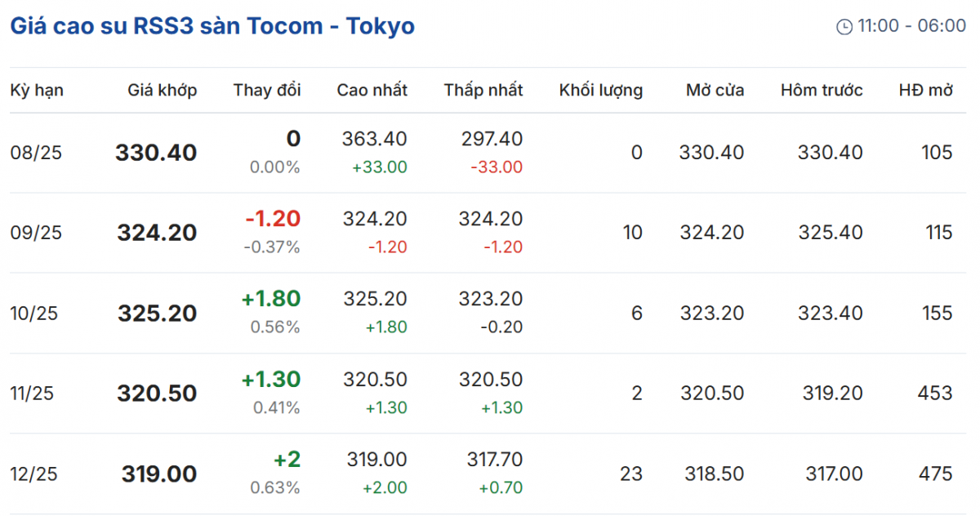Click the red -1.20 change value
This screenshot has height=516, width=980.
click(x=273, y=219)
